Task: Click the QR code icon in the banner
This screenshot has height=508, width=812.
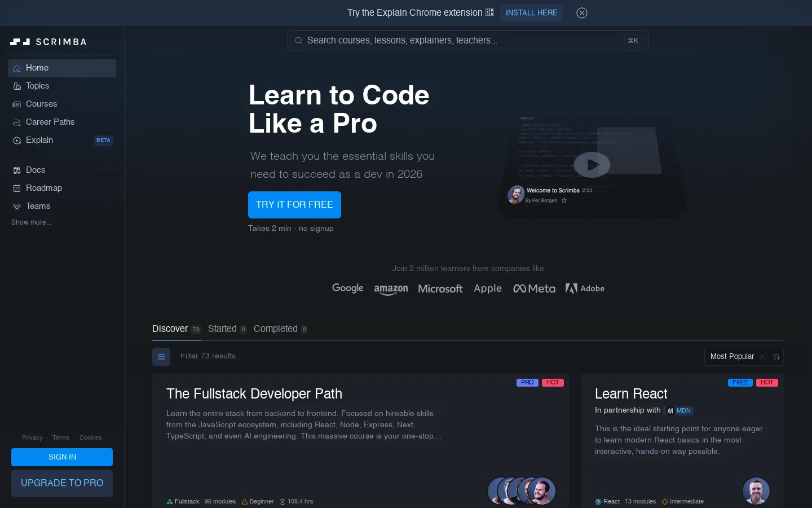Action: tap(489, 12)
